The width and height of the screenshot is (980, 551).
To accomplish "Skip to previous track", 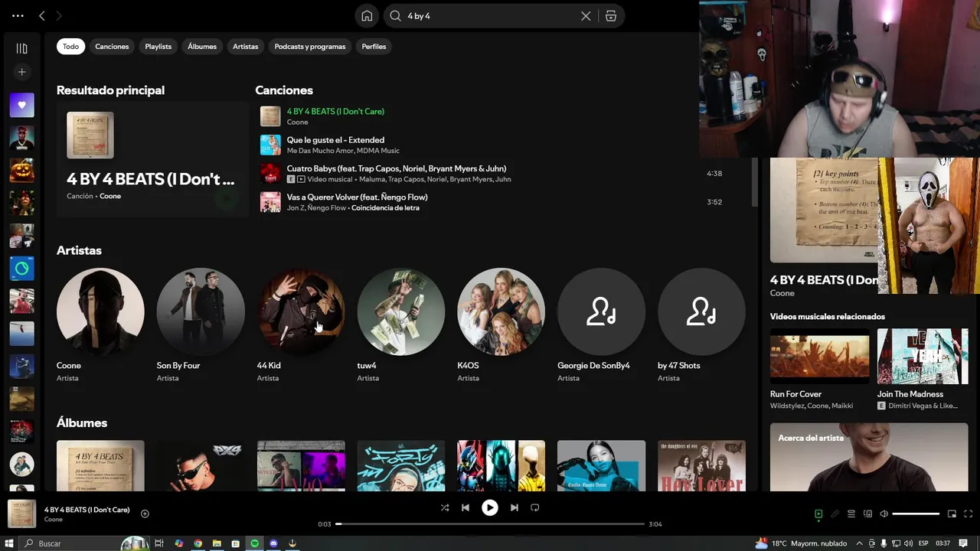I will pos(465,507).
